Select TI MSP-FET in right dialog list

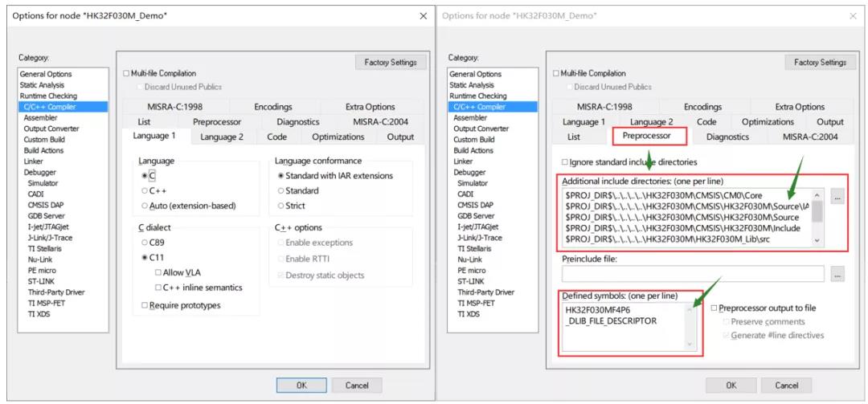pos(476,303)
